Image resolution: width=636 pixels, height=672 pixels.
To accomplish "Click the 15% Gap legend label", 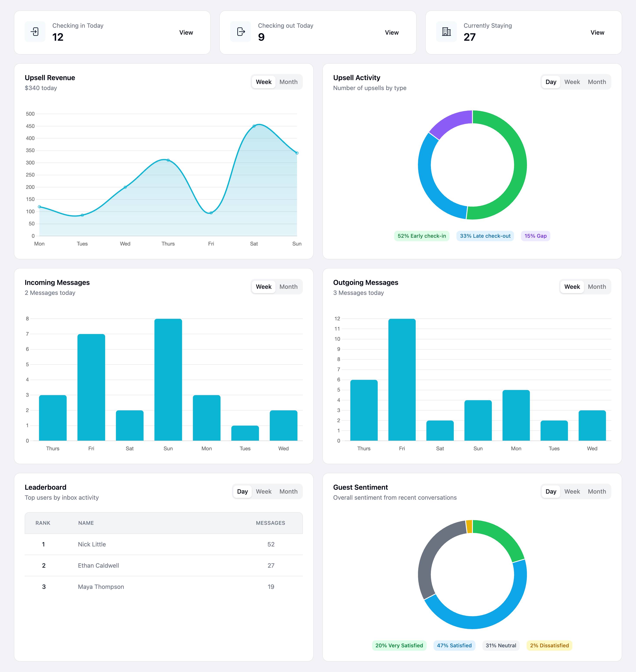I will pyautogui.click(x=535, y=235).
